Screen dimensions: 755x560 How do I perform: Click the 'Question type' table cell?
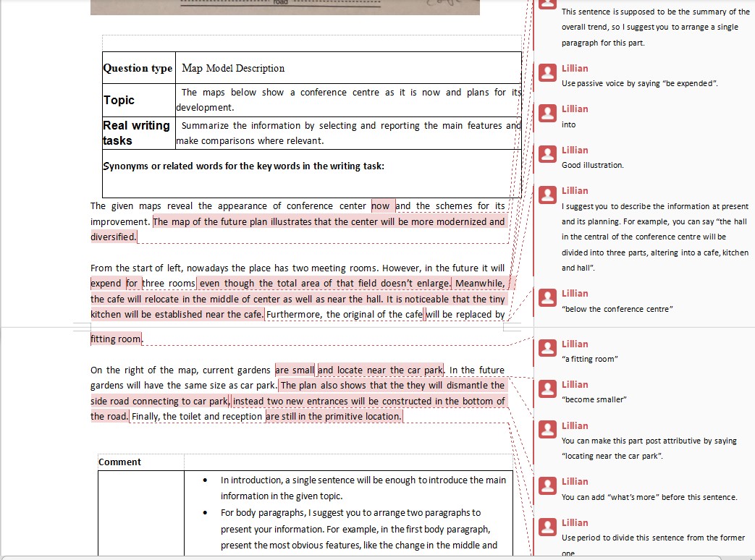click(139, 68)
